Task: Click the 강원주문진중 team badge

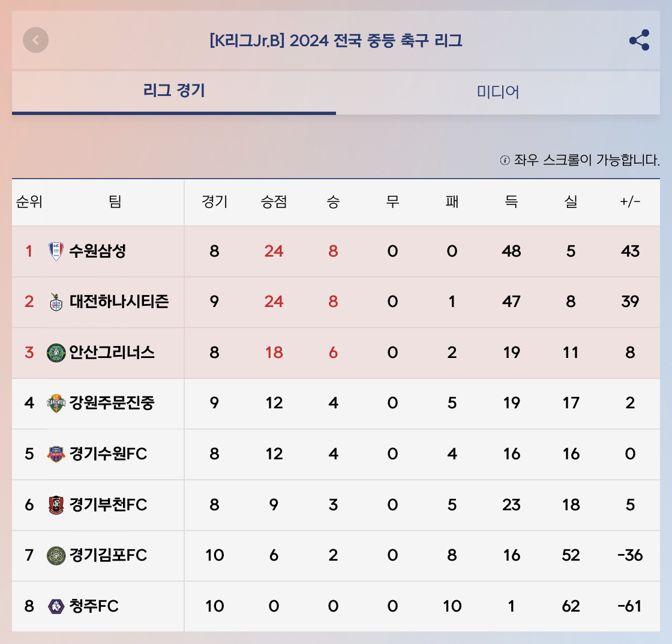Action: point(56,403)
